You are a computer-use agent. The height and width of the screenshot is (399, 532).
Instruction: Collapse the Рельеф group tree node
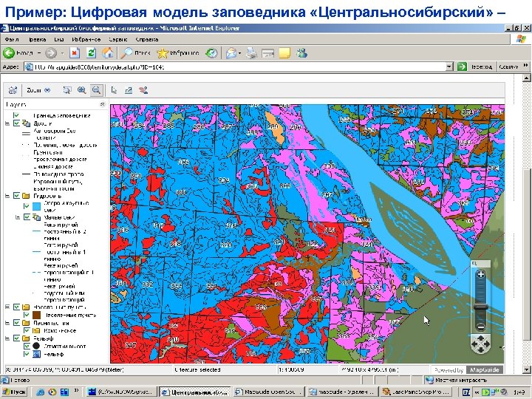pyautogui.click(x=7, y=338)
